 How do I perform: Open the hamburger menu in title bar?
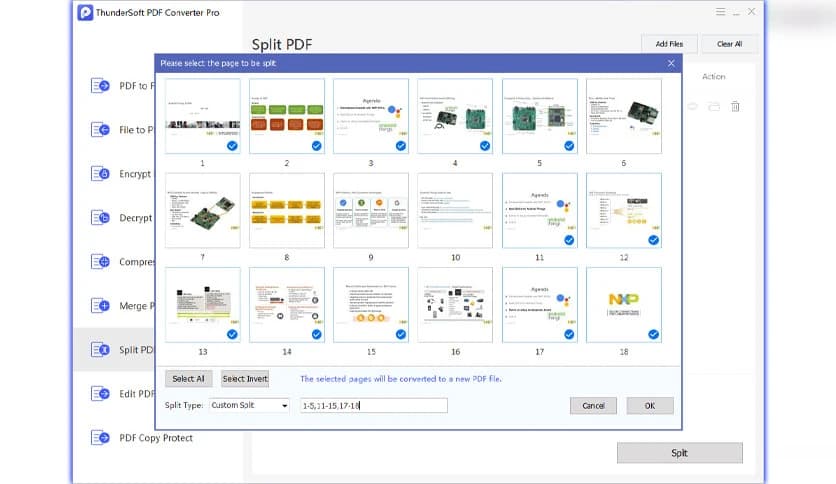[x=720, y=12]
